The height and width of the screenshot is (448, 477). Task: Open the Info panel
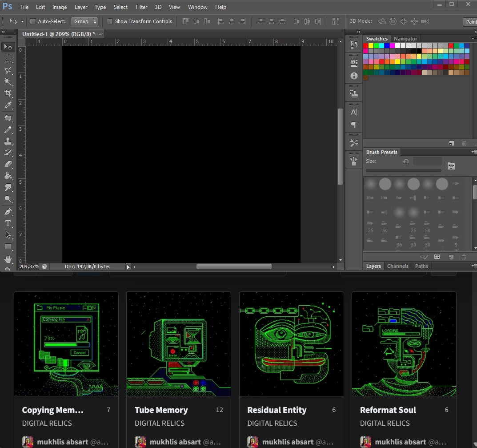click(x=353, y=76)
